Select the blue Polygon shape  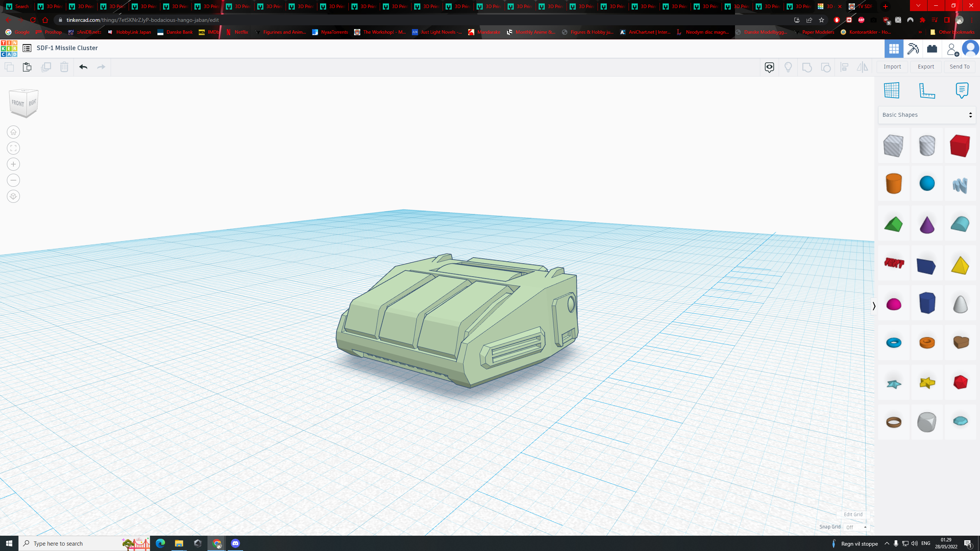(927, 303)
